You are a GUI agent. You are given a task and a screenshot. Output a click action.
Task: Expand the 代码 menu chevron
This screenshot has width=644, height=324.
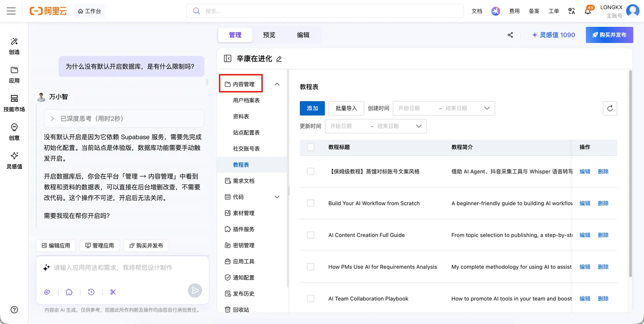tap(277, 197)
